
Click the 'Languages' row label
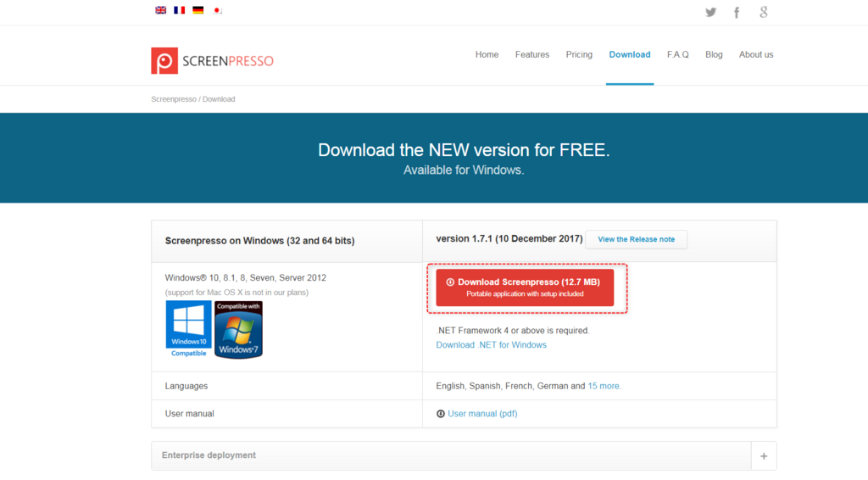[x=186, y=386]
